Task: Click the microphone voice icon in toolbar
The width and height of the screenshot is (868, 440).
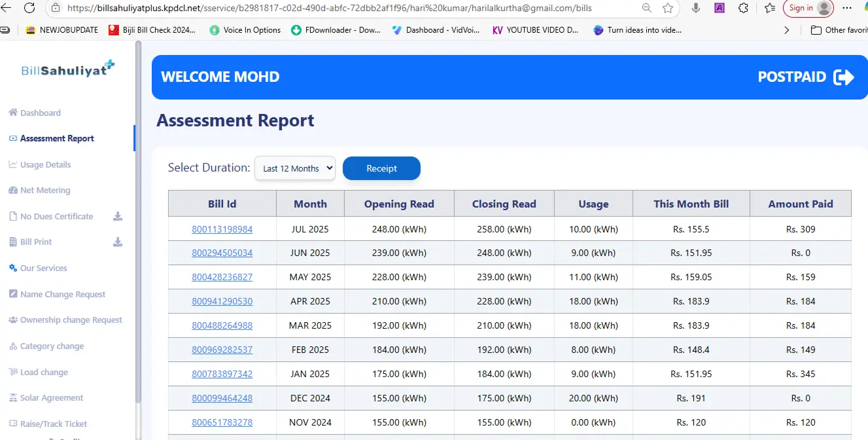Action: 696,8
